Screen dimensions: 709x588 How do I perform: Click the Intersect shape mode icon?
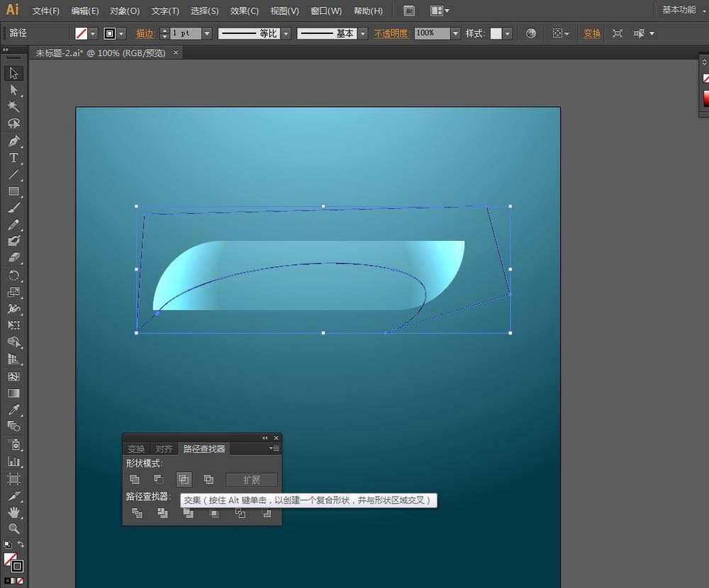(184, 479)
